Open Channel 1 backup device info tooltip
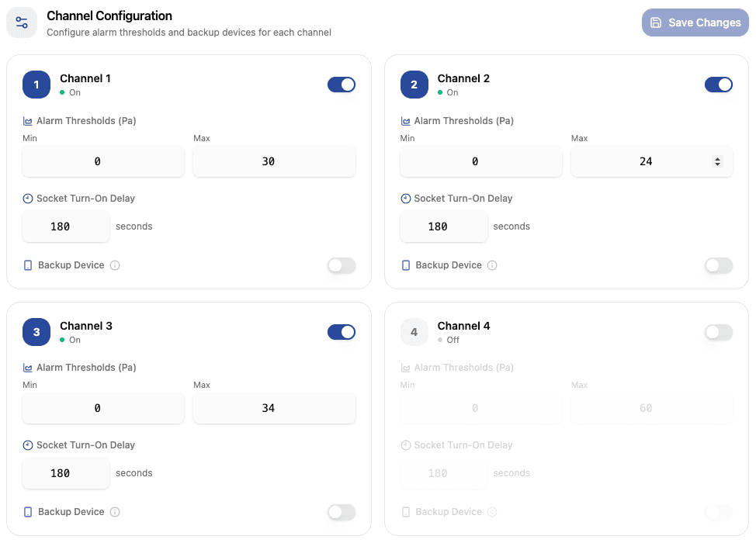756x543 pixels. click(115, 265)
